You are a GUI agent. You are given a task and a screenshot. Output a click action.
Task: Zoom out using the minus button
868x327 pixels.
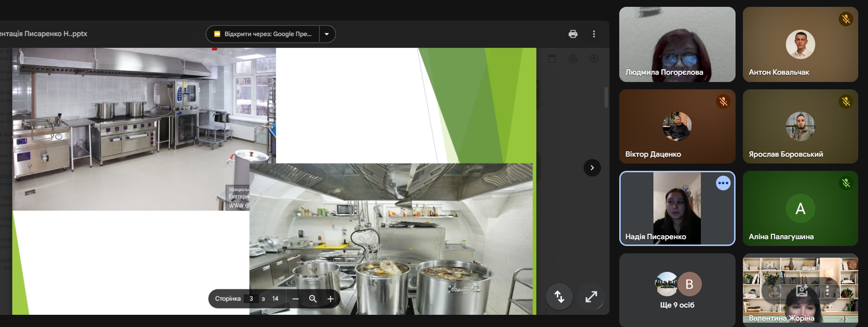pos(295,299)
